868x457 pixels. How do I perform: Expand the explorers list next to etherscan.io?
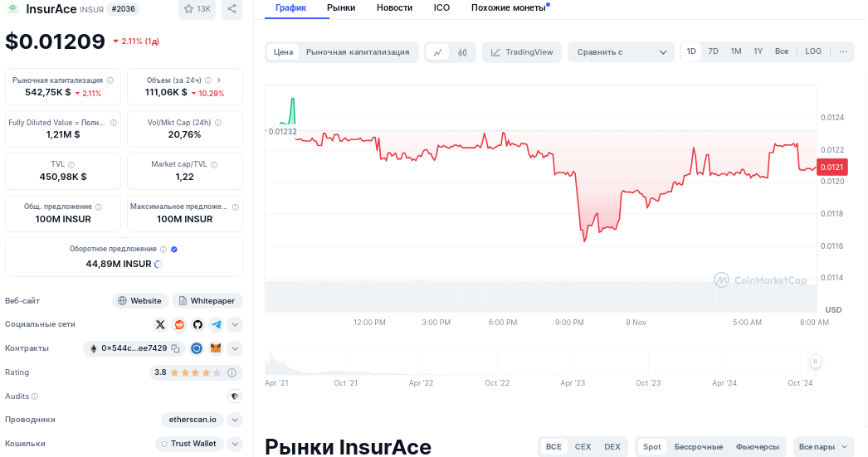(x=235, y=420)
